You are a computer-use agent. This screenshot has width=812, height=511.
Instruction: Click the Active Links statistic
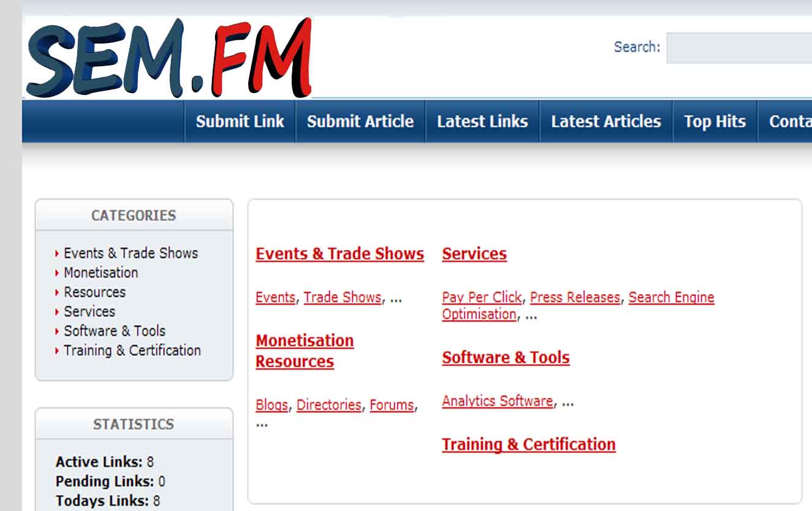104,462
